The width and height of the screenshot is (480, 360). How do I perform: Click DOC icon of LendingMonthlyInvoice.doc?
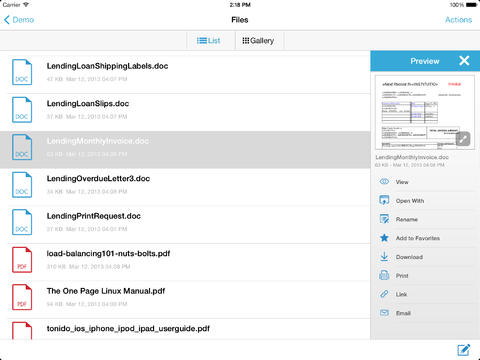tap(22, 147)
